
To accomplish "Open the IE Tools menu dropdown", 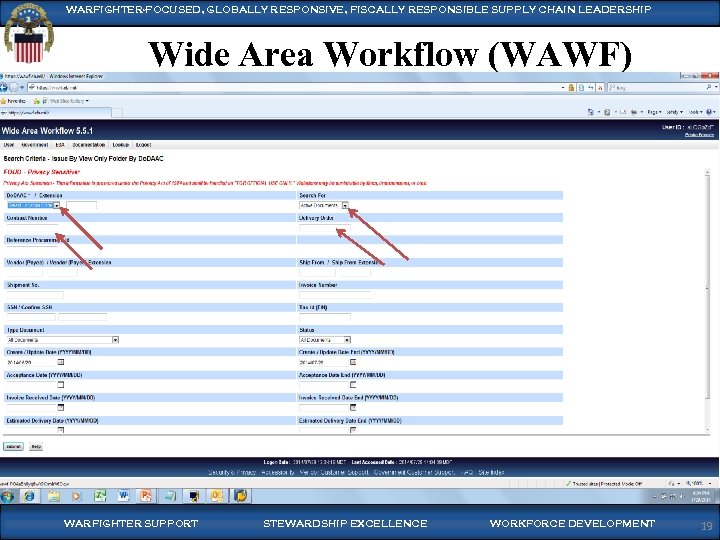I will click(695, 112).
